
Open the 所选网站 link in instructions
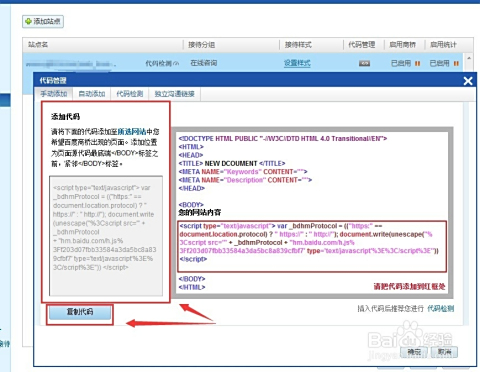(132, 131)
